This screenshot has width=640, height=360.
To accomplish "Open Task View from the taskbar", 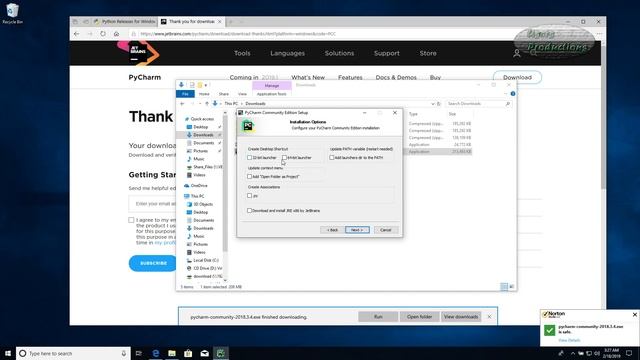I will coord(139,353).
